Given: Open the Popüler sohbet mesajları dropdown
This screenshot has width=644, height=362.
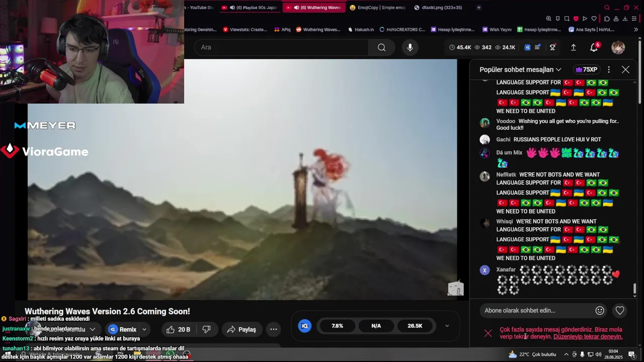Looking at the screenshot, I should [x=520, y=69].
